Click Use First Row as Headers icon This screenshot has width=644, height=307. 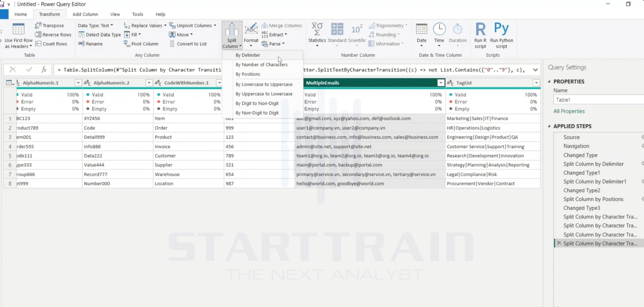tap(18, 29)
